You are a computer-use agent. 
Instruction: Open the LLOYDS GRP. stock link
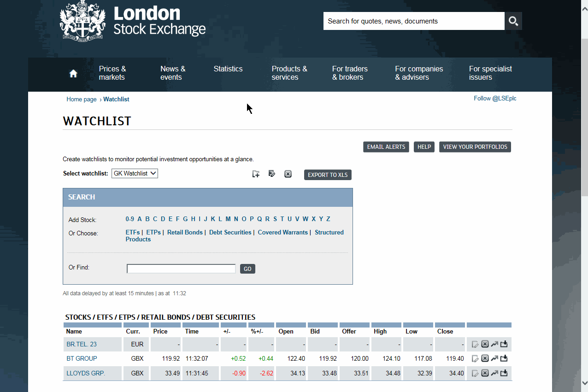(x=86, y=373)
